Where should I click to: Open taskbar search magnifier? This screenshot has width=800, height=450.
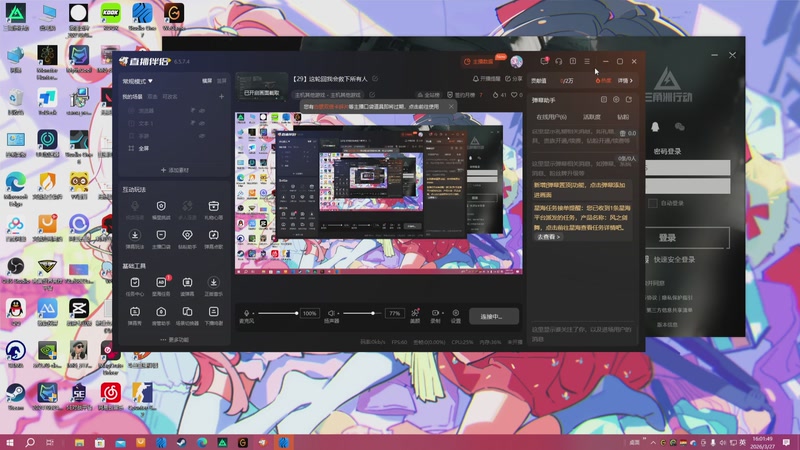tap(30, 442)
